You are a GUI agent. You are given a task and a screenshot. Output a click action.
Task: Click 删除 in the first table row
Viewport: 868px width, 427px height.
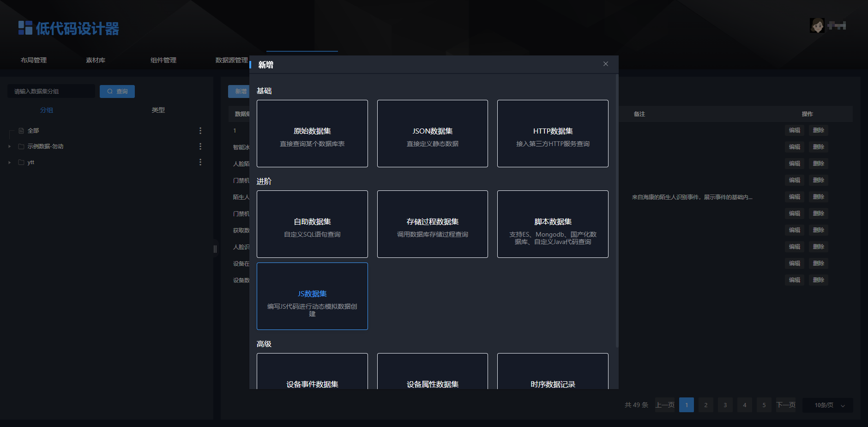click(819, 130)
